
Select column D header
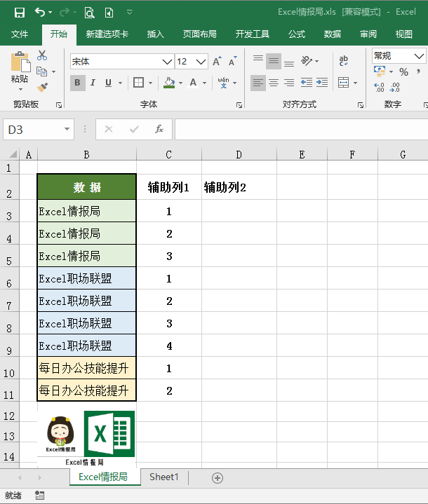[239, 155]
